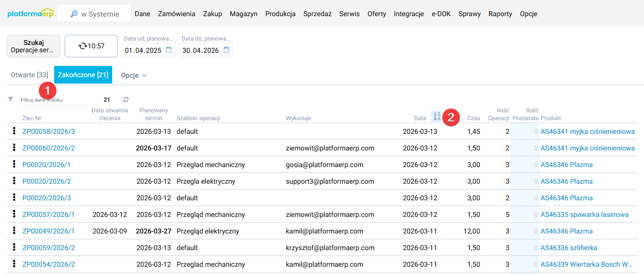
Task: Open order link ZP00057/2026/1
Action: point(49,214)
